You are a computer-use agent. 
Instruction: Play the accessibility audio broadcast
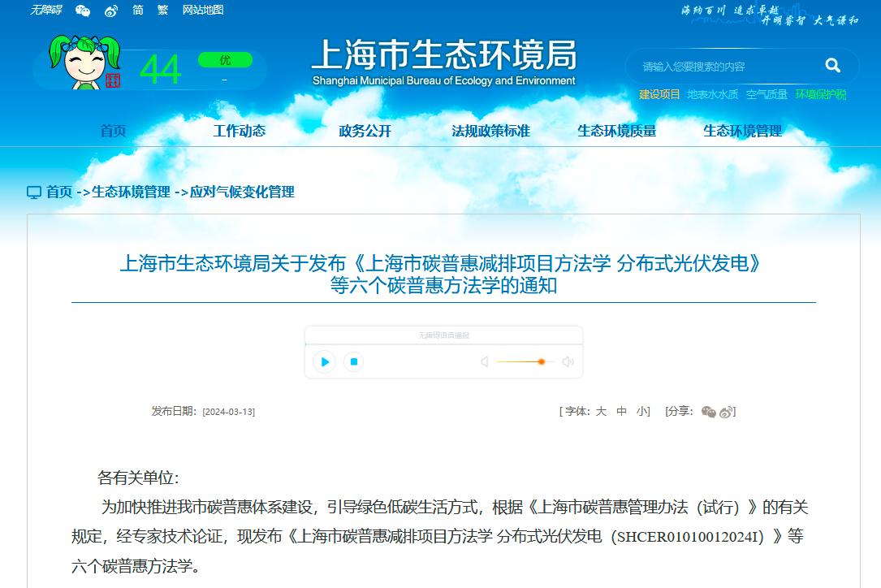click(x=325, y=361)
